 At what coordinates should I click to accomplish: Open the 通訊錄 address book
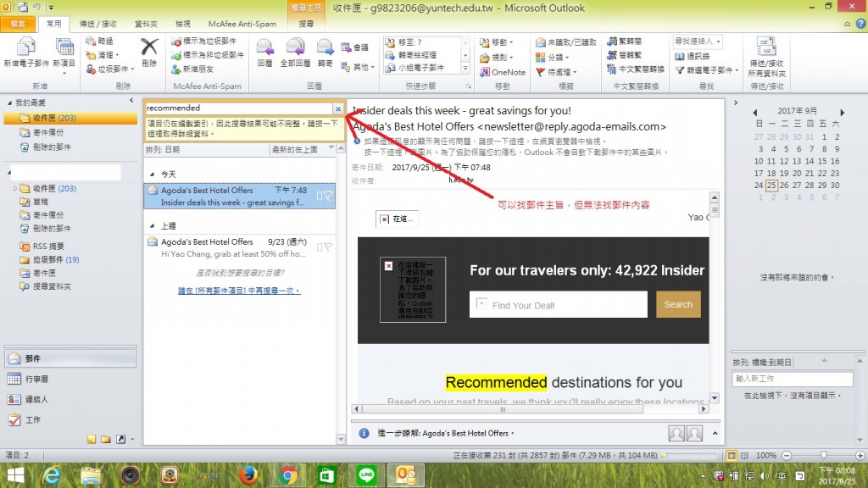(x=693, y=56)
